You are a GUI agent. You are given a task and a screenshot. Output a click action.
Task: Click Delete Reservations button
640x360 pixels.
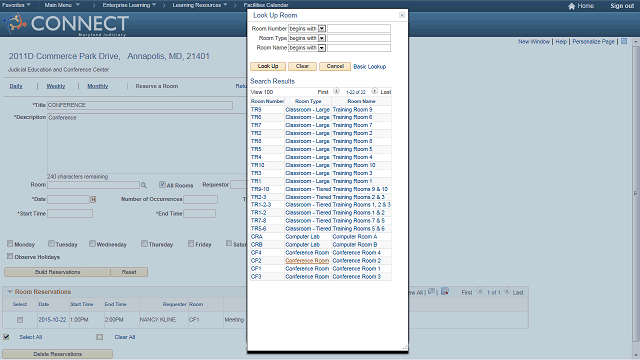[x=58, y=354]
